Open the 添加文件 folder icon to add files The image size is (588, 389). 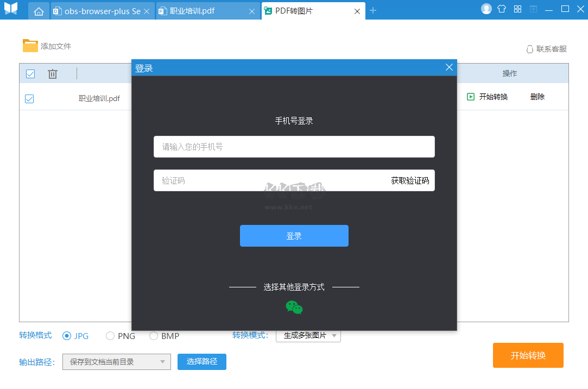tap(30, 46)
